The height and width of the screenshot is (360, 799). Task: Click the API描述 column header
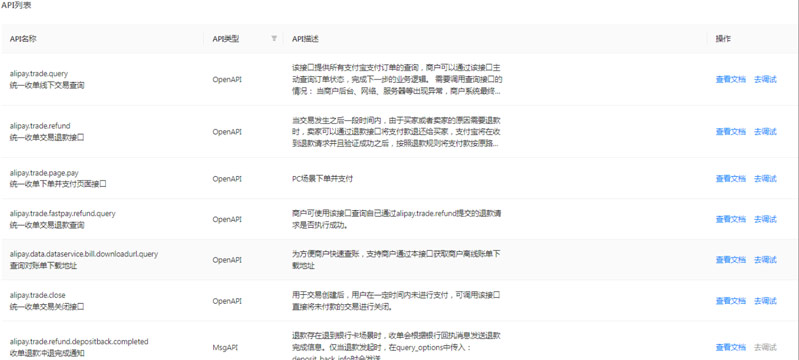click(305, 39)
